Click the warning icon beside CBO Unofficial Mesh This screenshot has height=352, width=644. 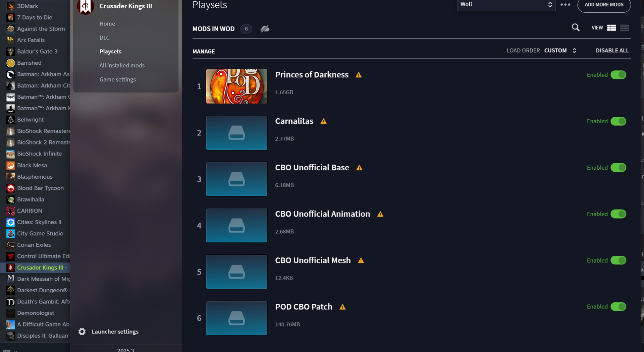pos(361,260)
